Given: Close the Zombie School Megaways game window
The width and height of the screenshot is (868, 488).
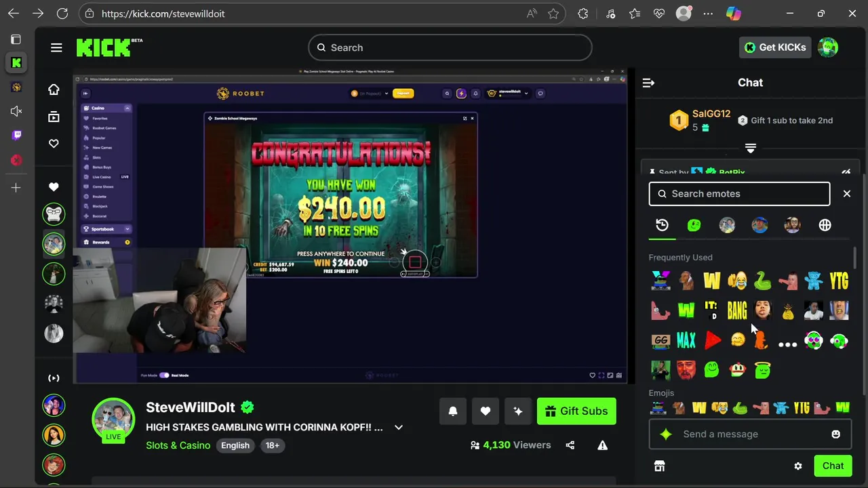Looking at the screenshot, I should (x=472, y=119).
